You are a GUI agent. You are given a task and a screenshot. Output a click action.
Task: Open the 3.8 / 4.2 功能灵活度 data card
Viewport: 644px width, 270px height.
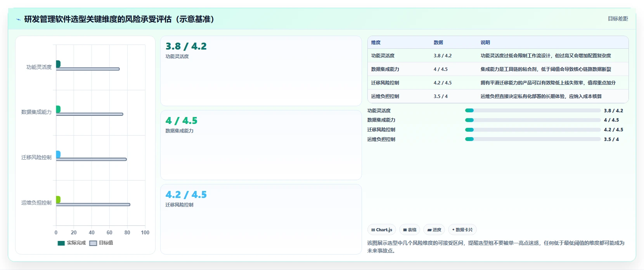coord(261,71)
